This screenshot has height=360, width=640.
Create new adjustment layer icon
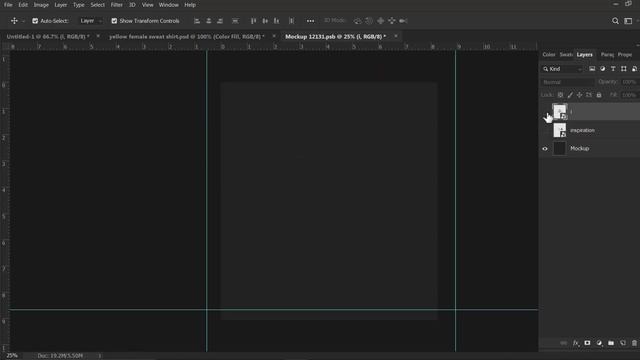coord(599,343)
